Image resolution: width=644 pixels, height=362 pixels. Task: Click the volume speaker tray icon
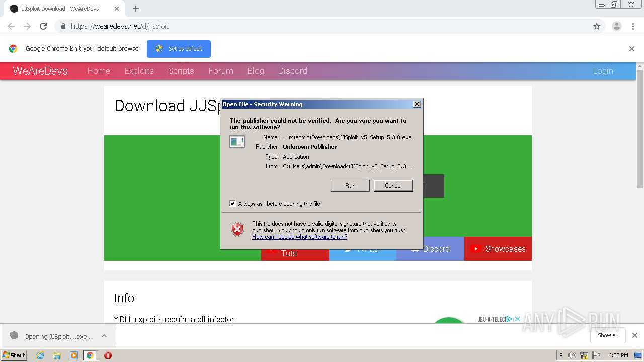[572, 355]
